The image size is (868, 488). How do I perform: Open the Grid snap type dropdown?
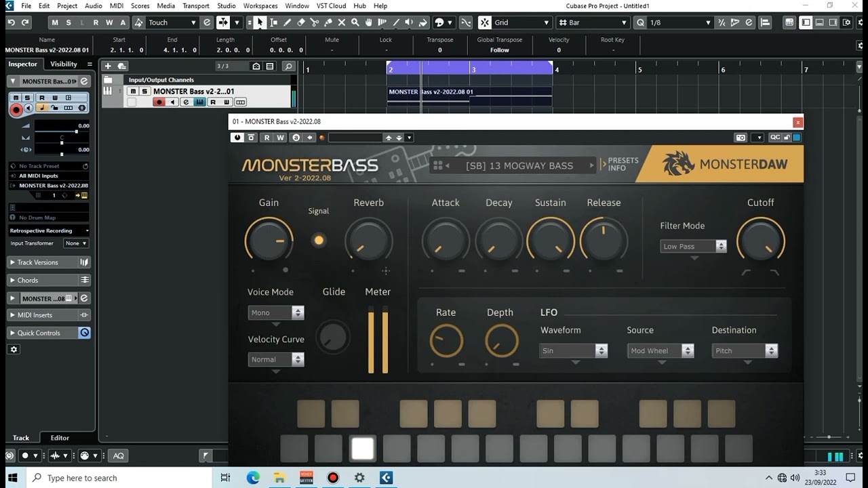[521, 22]
